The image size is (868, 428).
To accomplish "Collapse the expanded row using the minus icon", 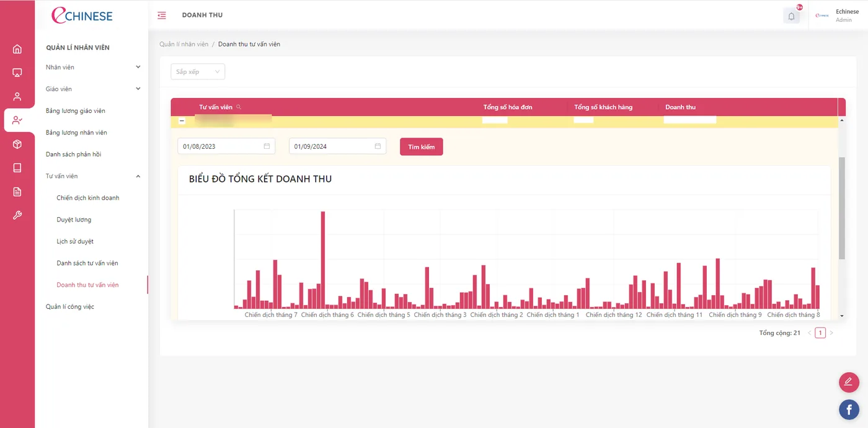I will [182, 121].
